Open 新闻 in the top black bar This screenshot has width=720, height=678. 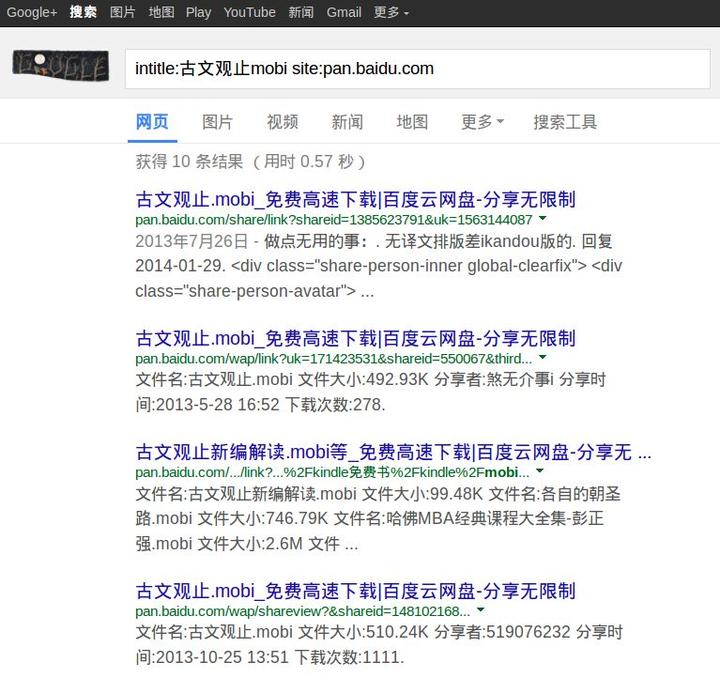[301, 12]
